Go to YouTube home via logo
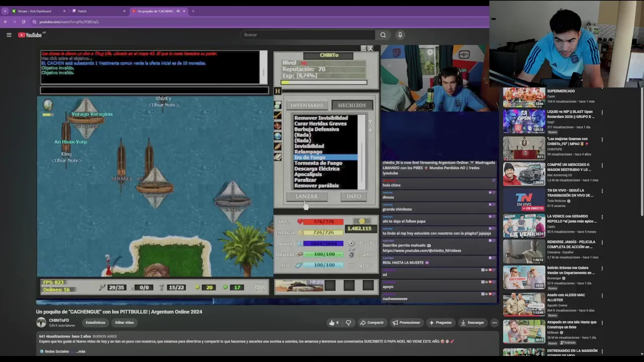644x362 pixels. pyautogui.click(x=30, y=35)
